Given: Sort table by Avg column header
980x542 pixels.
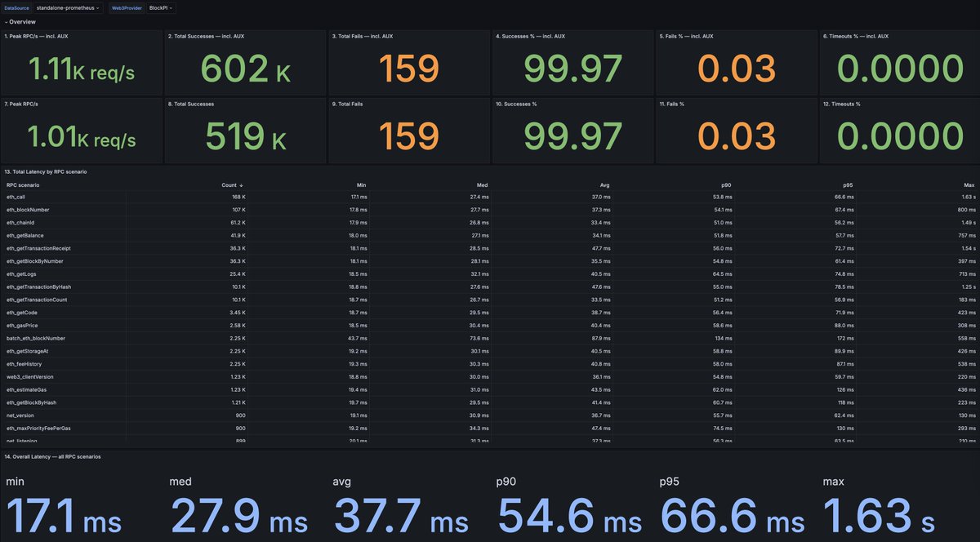Looking at the screenshot, I should click(x=605, y=185).
